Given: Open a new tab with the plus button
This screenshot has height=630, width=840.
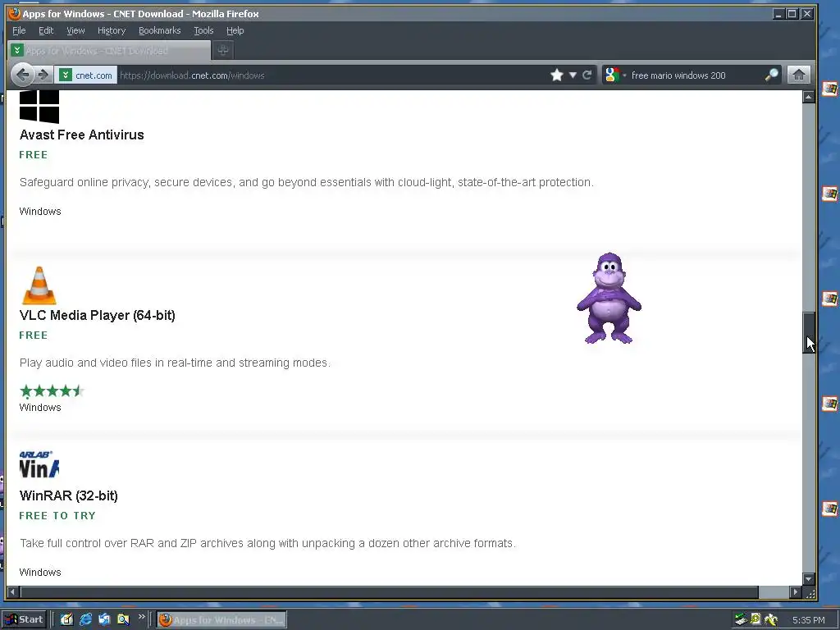Looking at the screenshot, I should (223, 50).
